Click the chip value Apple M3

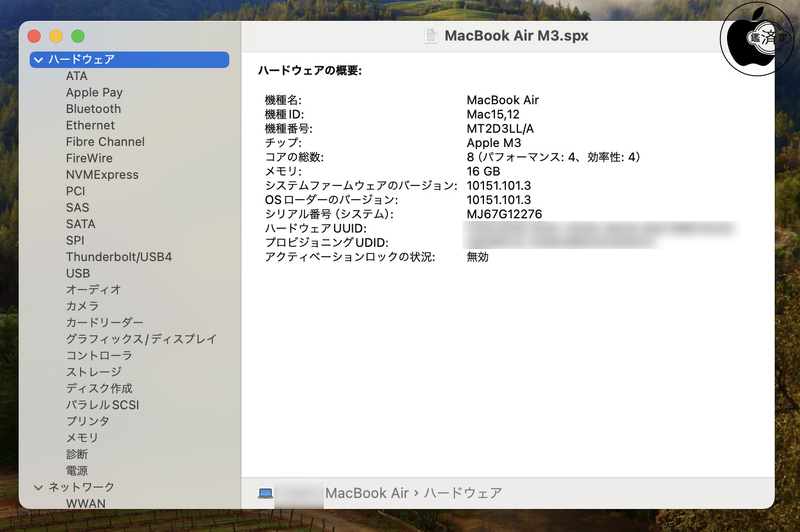coord(494,143)
